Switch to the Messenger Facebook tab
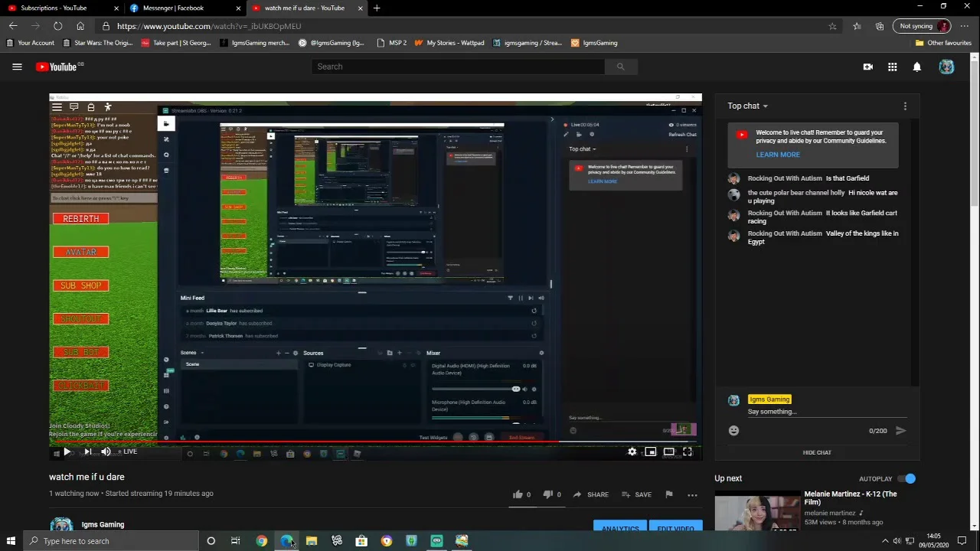980x551 pixels. (x=173, y=8)
